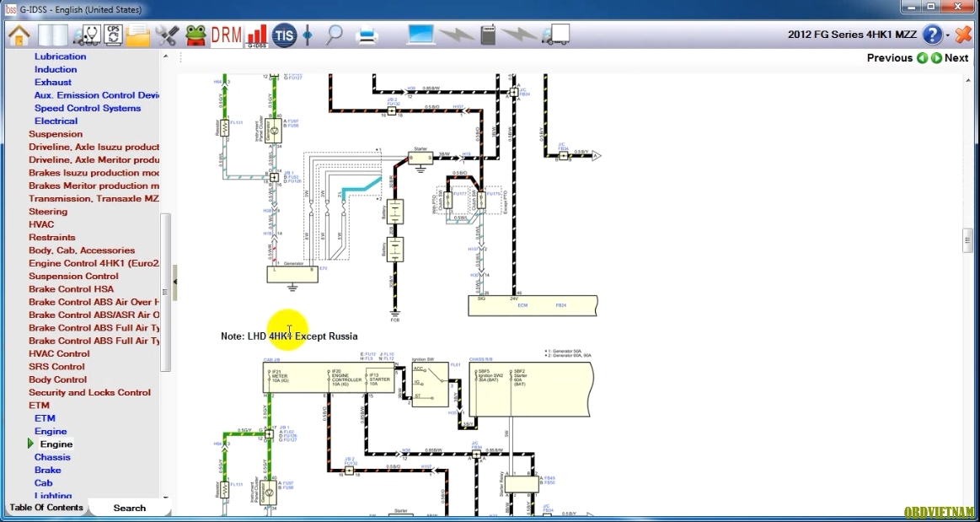Click the Previous link

coord(889,58)
